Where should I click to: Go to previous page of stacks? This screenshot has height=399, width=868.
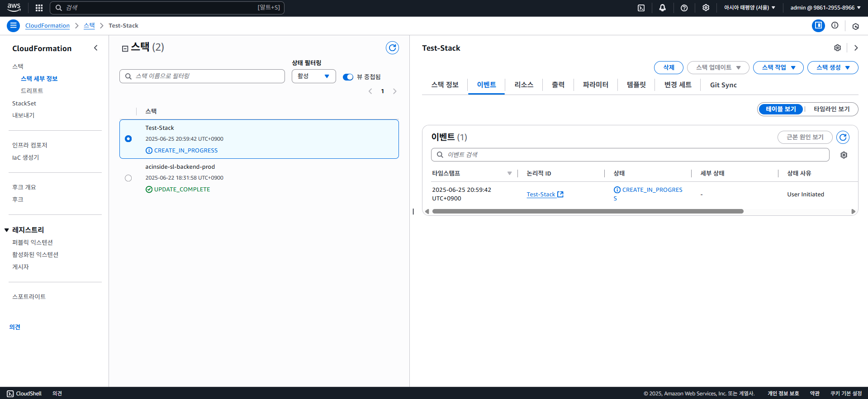pyautogui.click(x=370, y=91)
